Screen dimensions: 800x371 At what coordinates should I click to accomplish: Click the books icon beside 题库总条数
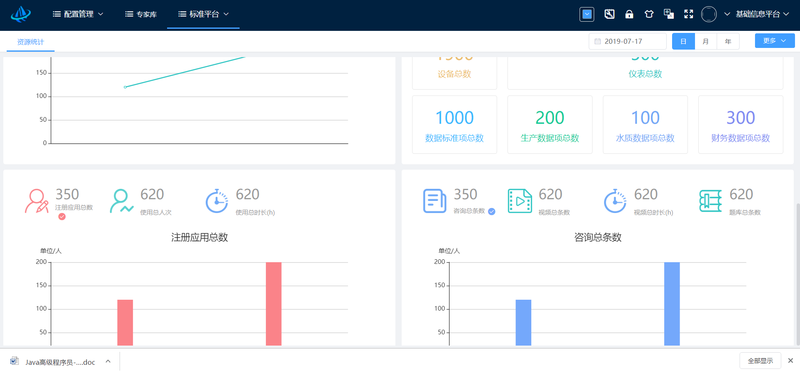pos(710,201)
